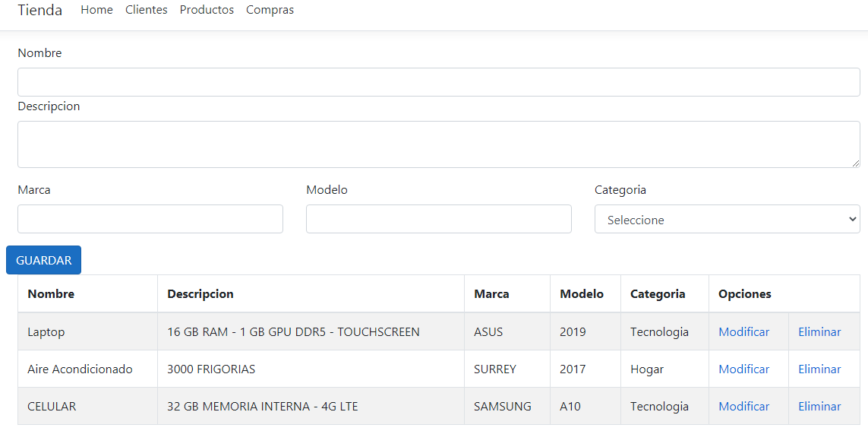Open the Categoria Seleccione dropdown

(727, 220)
